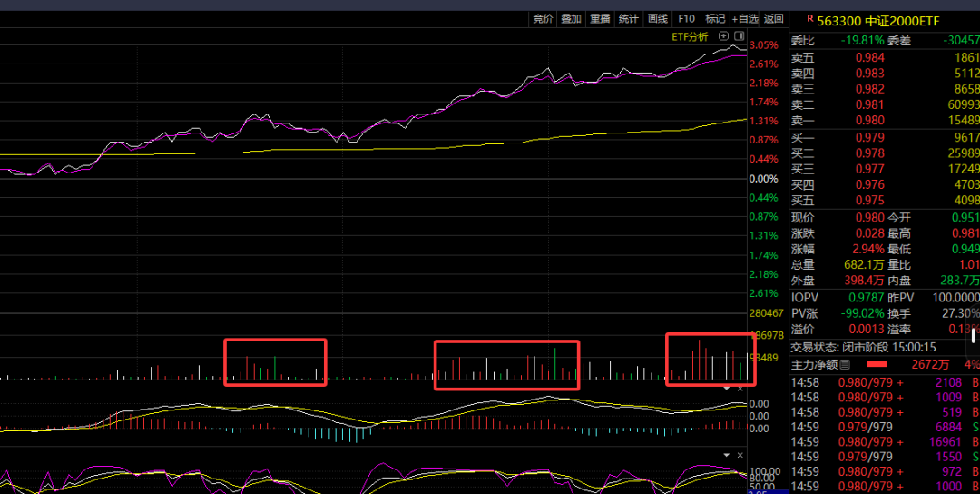
Task: Open the 统计 statistics tool
Action: (x=629, y=19)
